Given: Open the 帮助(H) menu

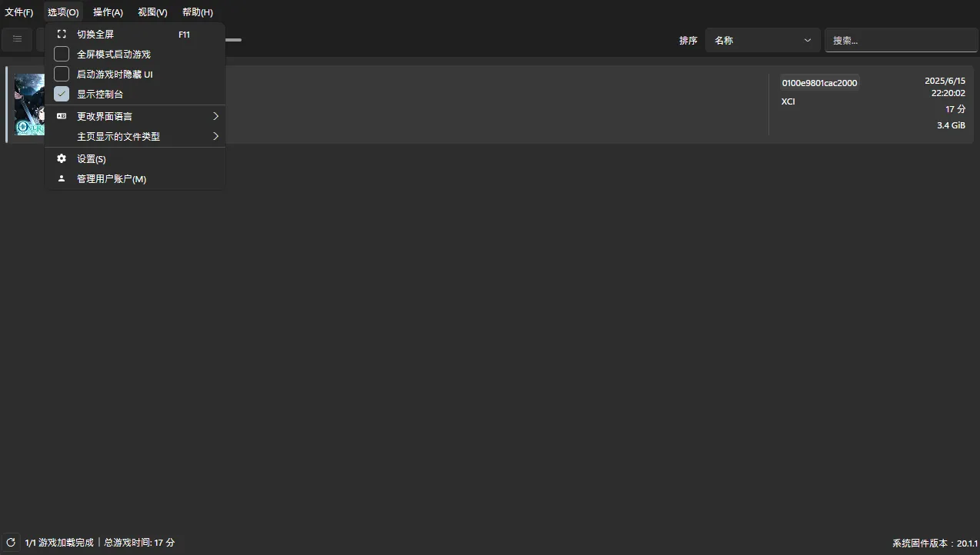Looking at the screenshot, I should click(x=198, y=12).
